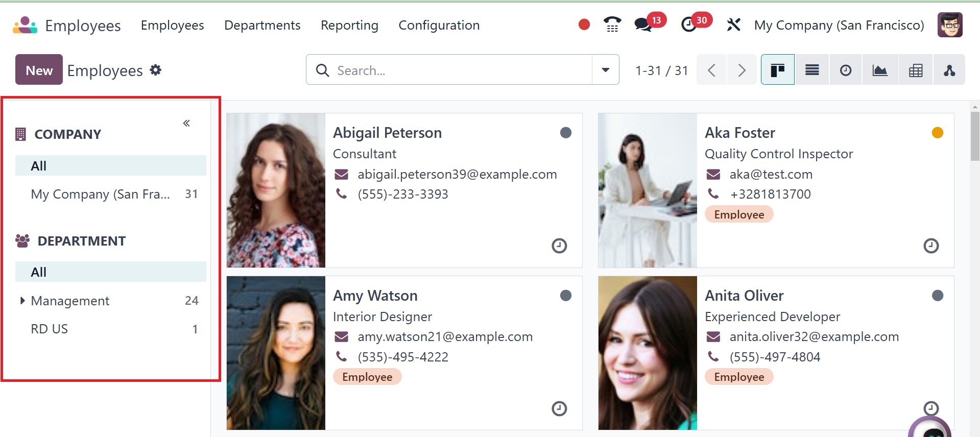
Task: Switch to List view
Action: click(812, 70)
